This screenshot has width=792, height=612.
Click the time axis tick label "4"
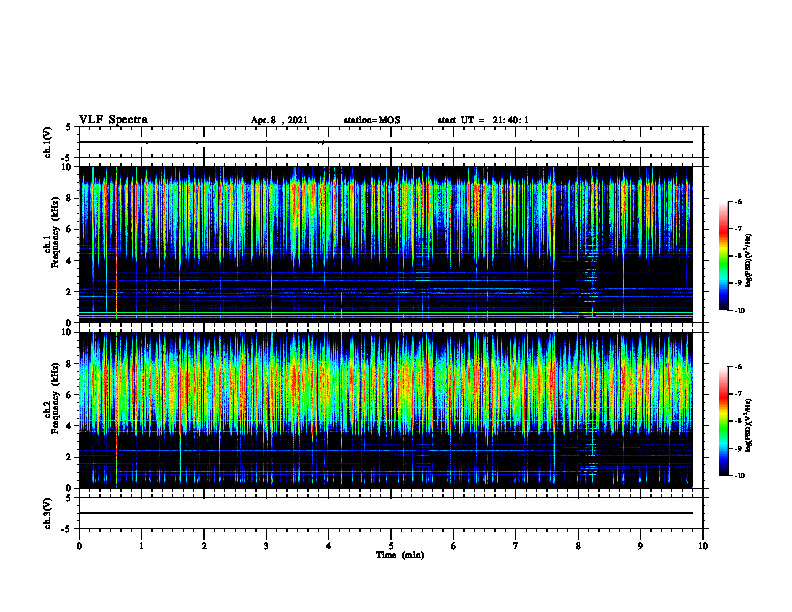click(329, 546)
